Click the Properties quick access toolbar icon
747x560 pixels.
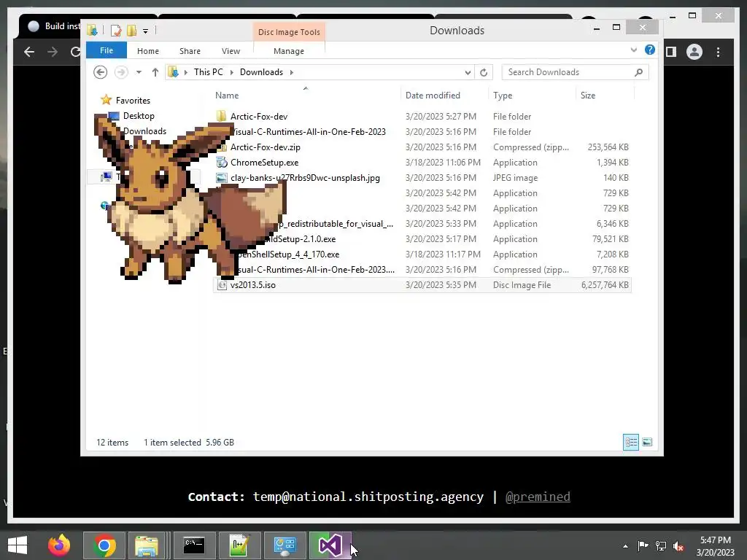click(x=116, y=31)
